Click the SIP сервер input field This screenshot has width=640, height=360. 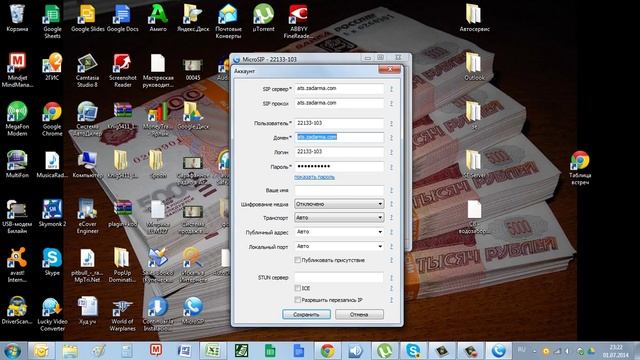pyautogui.click(x=339, y=89)
